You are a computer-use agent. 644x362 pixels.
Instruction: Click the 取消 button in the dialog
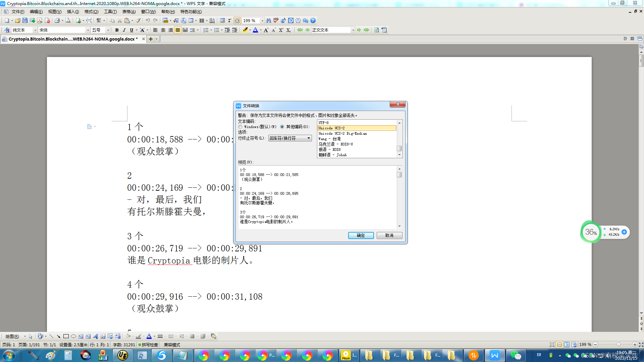pyautogui.click(x=389, y=235)
